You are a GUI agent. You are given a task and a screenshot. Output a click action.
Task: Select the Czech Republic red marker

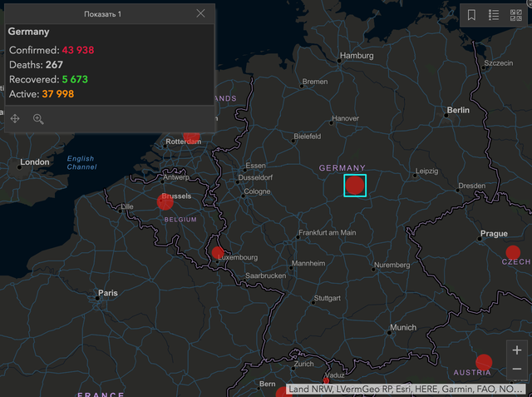click(x=513, y=252)
